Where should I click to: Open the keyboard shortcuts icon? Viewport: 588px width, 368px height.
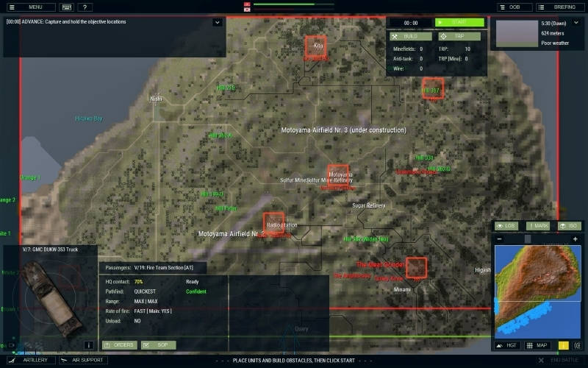click(x=66, y=7)
